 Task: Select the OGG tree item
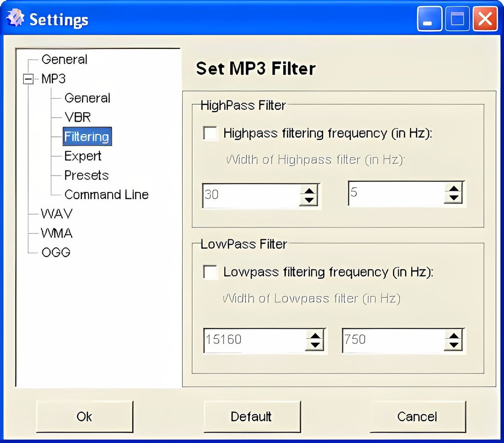click(56, 253)
